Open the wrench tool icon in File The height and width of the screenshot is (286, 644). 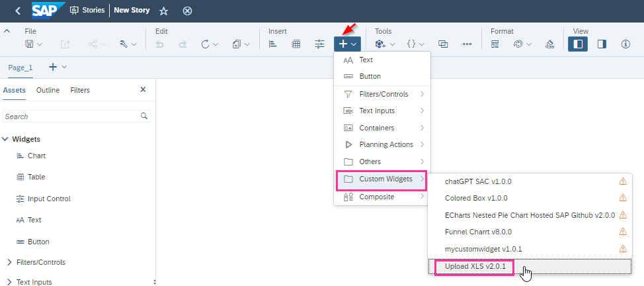124,44
